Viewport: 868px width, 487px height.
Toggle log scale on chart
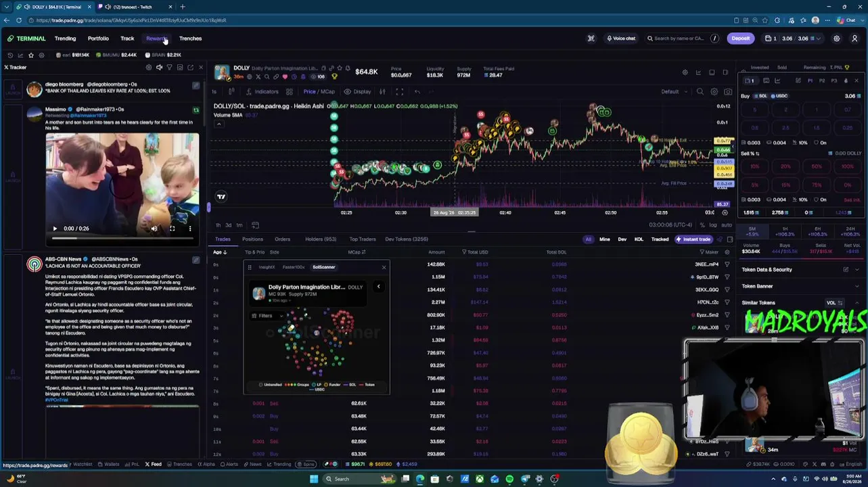[713, 225]
